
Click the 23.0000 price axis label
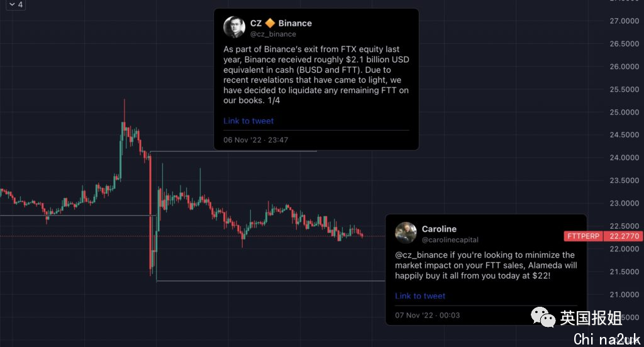(625, 203)
